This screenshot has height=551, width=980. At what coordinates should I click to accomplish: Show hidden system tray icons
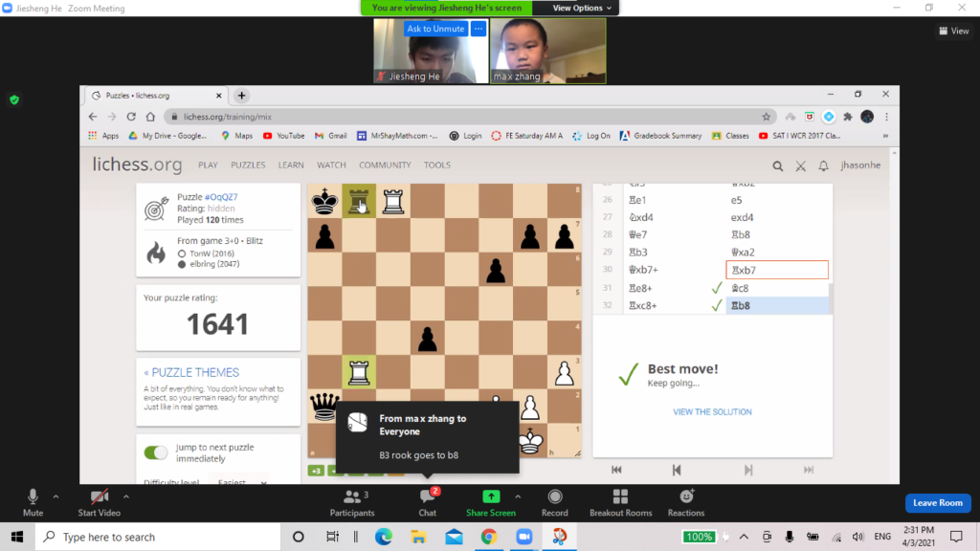pyautogui.click(x=744, y=537)
